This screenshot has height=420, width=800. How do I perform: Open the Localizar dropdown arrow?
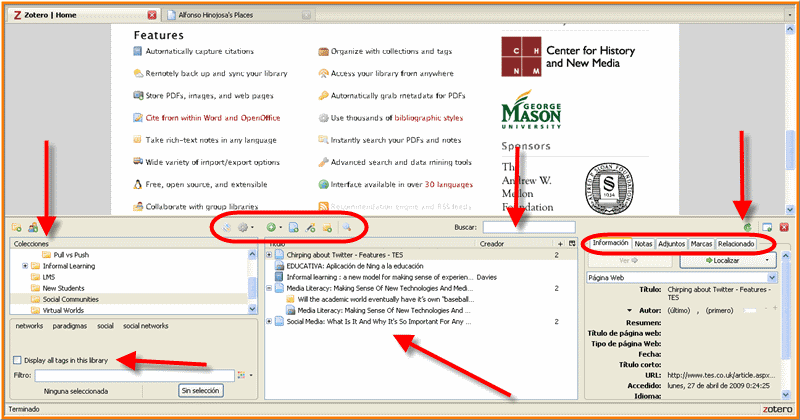(x=767, y=261)
